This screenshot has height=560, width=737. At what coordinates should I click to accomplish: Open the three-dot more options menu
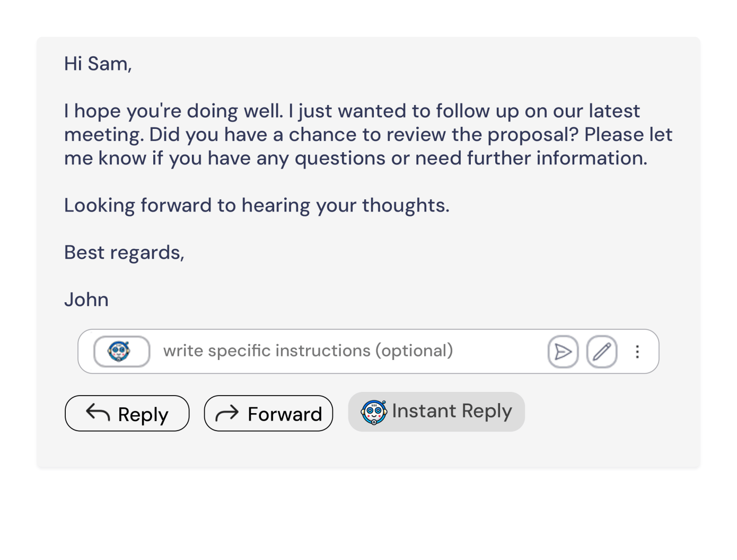(x=637, y=352)
